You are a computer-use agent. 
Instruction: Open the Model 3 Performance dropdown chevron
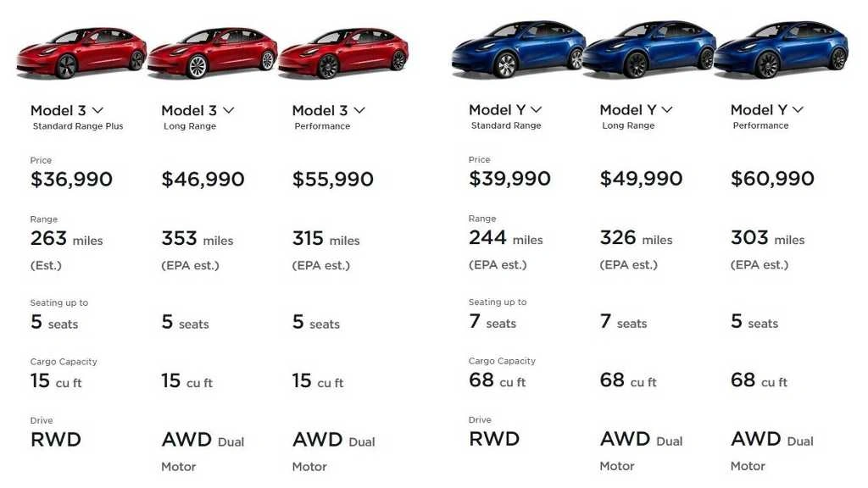pyautogui.click(x=359, y=110)
